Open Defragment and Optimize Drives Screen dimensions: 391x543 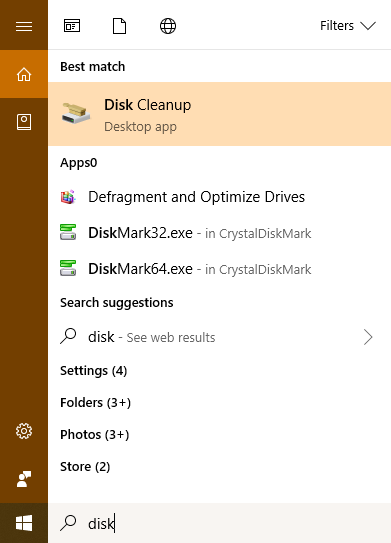coord(220,197)
